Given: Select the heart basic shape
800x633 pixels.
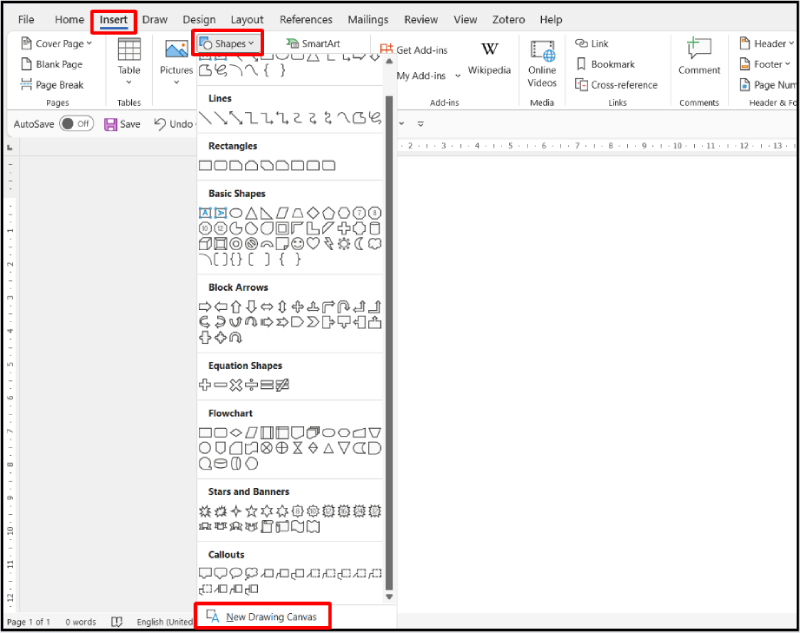Looking at the screenshot, I should tap(313, 243).
